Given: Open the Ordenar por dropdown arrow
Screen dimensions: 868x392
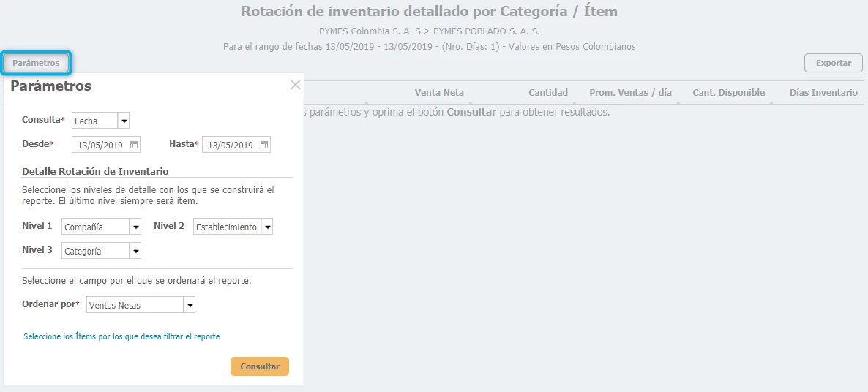Looking at the screenshot, I should (190, 305).
